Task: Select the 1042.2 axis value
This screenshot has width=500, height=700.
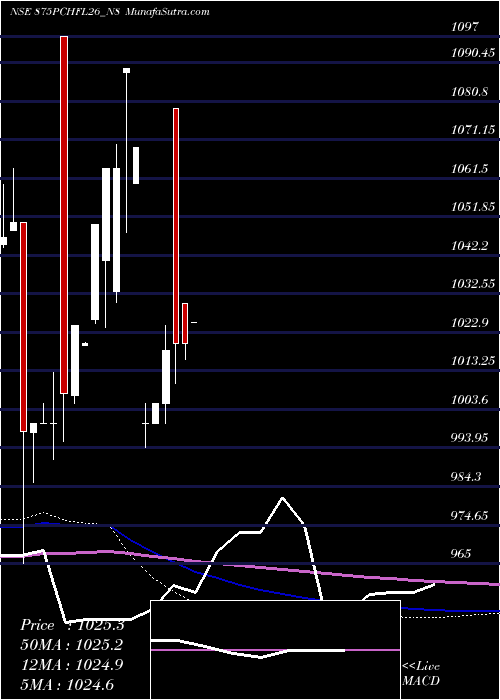Action: point(469,246)
